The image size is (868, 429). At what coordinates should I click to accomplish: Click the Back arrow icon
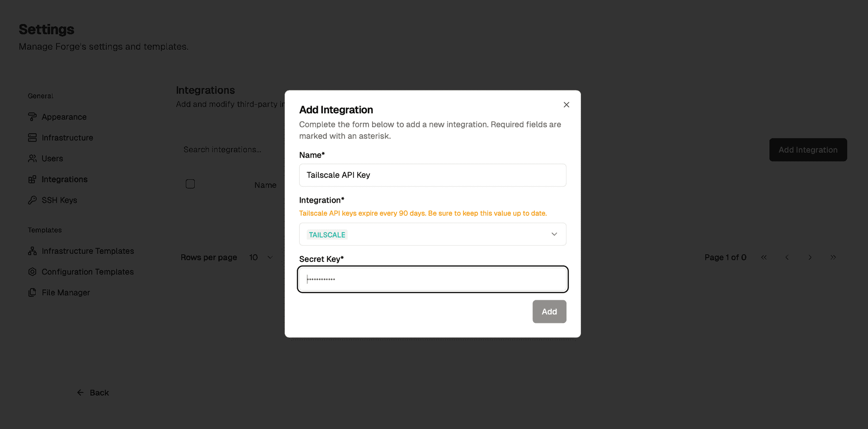80,392
